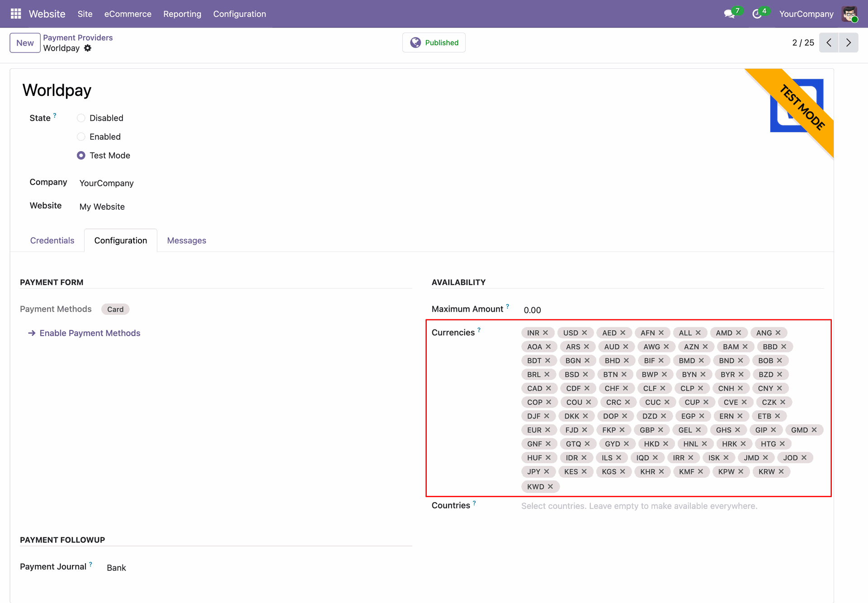
Task: Remove the DKK currency tag
Action: point(585,416)
